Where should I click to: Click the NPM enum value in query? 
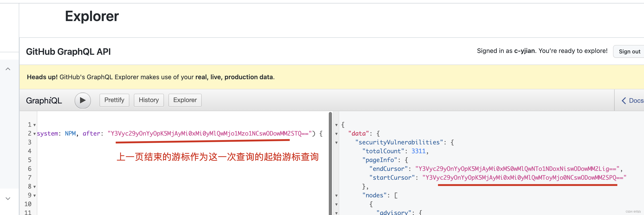click(x=70, y=133)
